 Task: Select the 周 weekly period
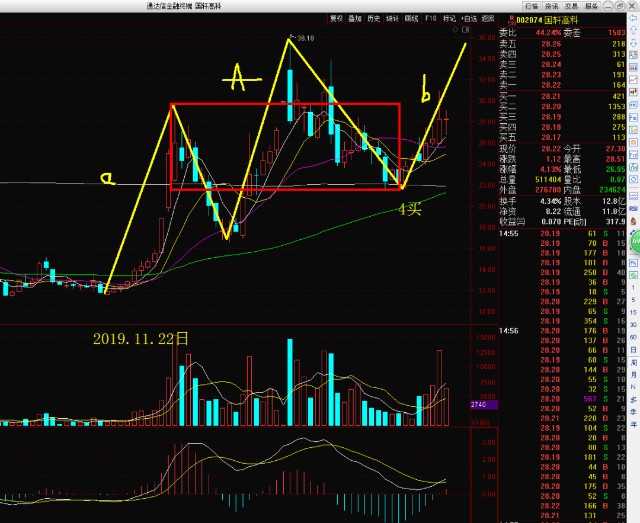pos(633,363)
